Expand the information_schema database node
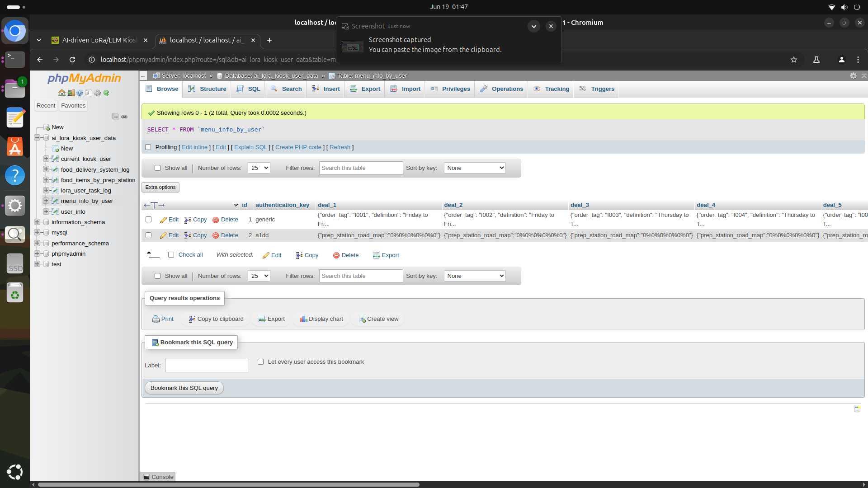Image resolution: width=868 pixels, height=488 pixels. point(37,222)
